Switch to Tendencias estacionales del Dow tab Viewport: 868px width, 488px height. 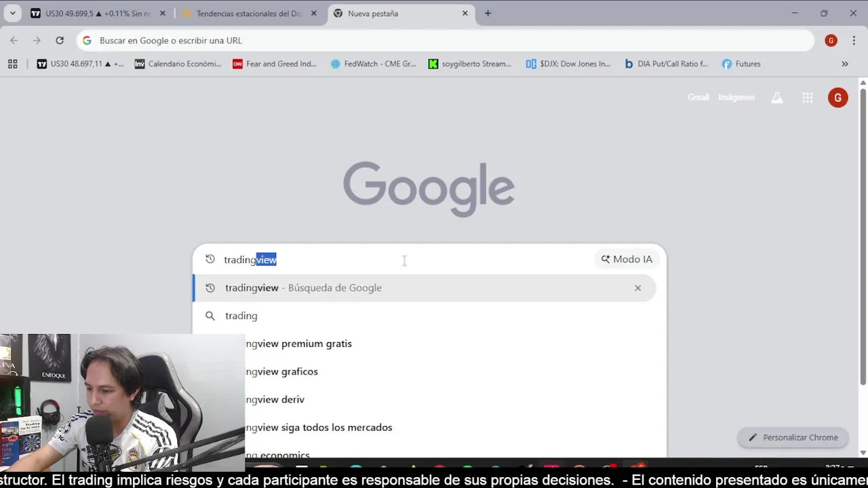coord(249,13)
